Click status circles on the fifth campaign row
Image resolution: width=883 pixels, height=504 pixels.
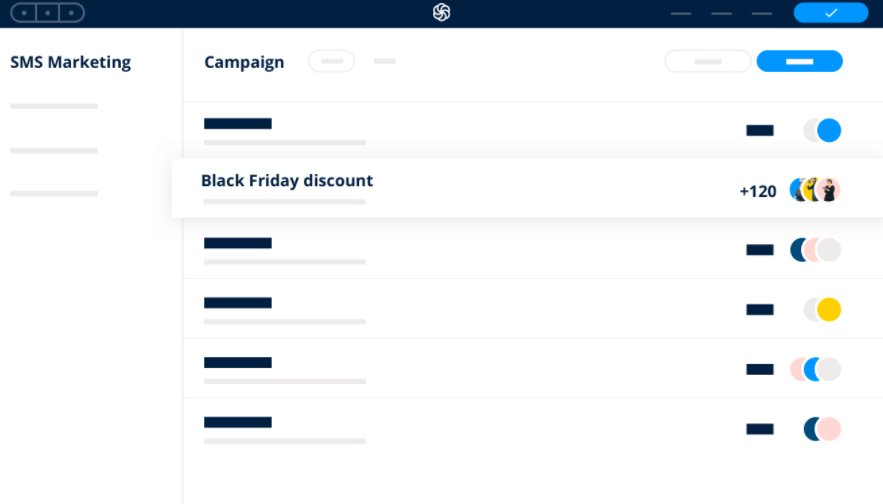click(x=815, y=369)
